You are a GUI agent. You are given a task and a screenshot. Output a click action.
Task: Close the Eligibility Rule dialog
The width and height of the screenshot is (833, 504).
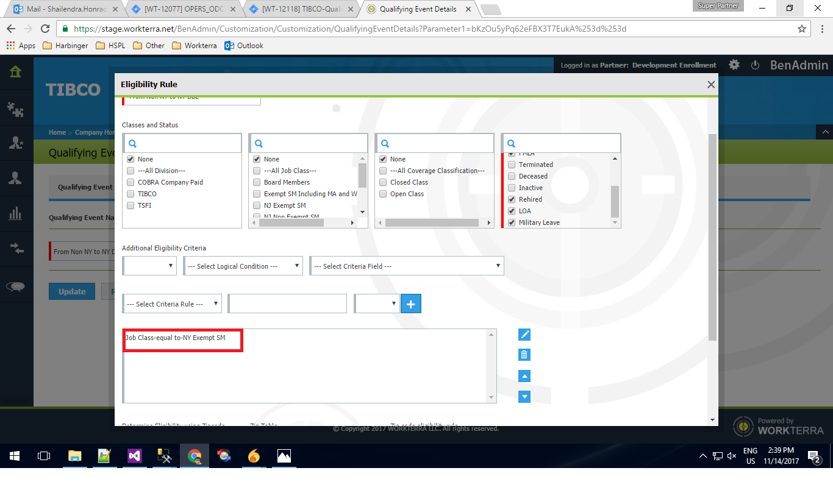point(710,85)
